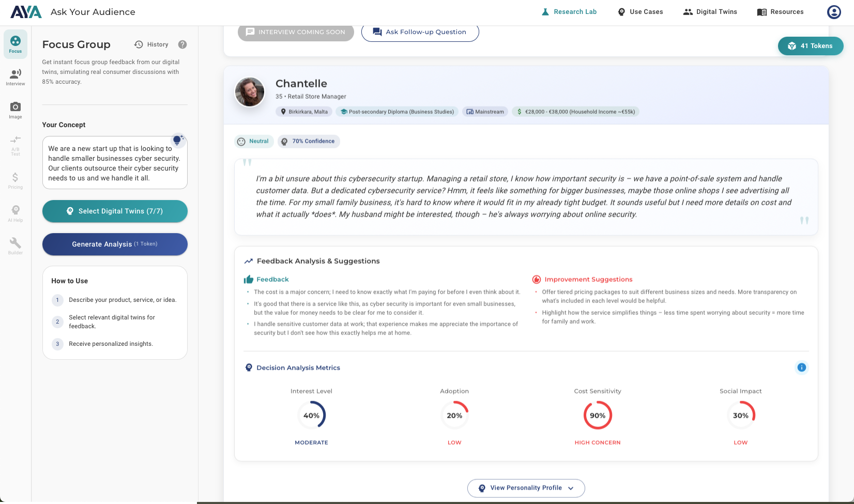854x504 pixels.
Task: Click the Your Concept text field
Action: coord(115,163)
